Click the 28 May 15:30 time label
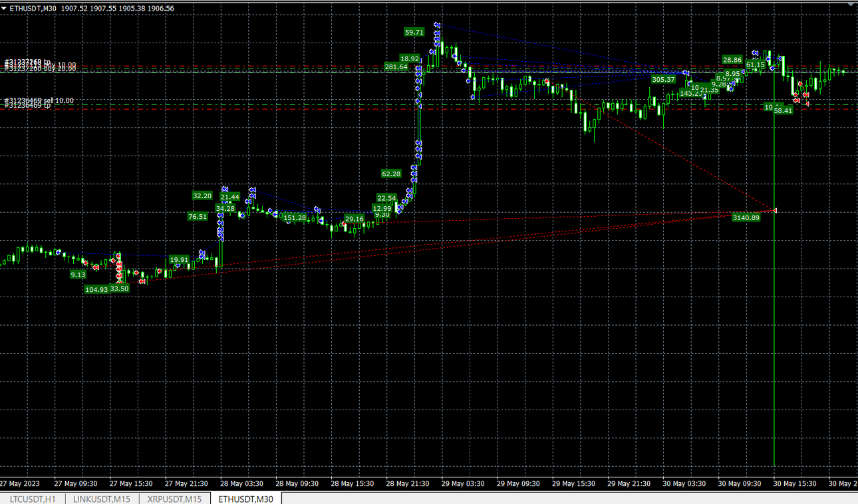 (353, 483)
